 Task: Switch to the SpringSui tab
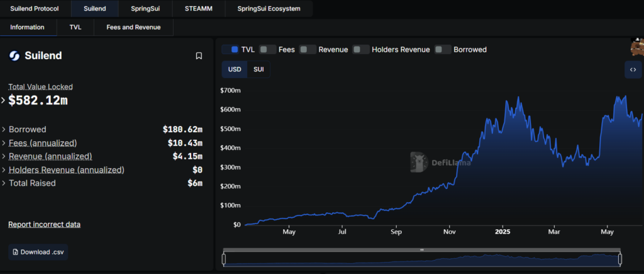[x=145, y=9]
